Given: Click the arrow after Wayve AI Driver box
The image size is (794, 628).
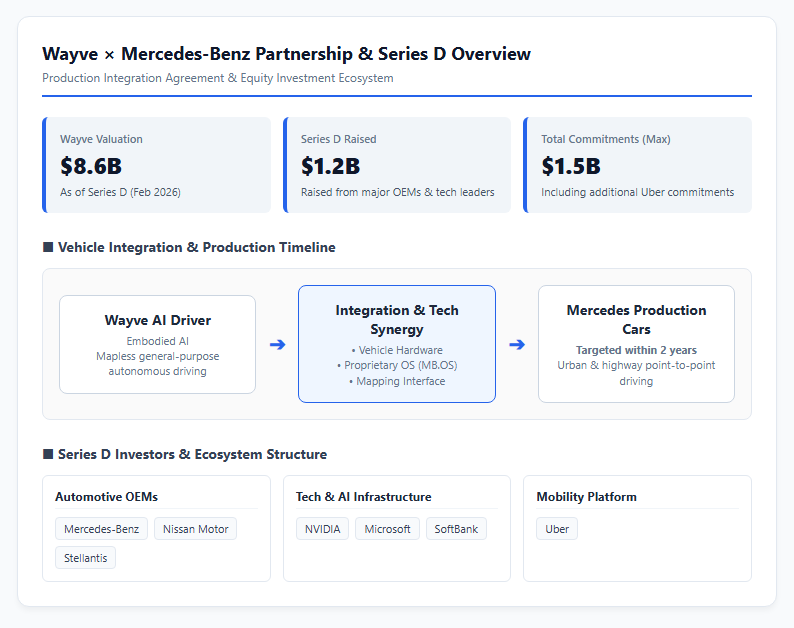Looking at the screenshot, I should coord(277,344).
